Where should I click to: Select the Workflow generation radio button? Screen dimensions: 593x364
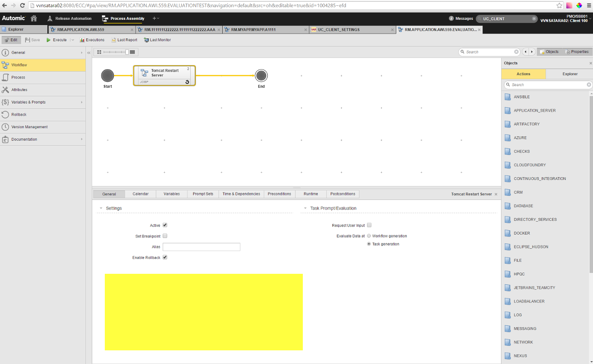pos(369,236)
